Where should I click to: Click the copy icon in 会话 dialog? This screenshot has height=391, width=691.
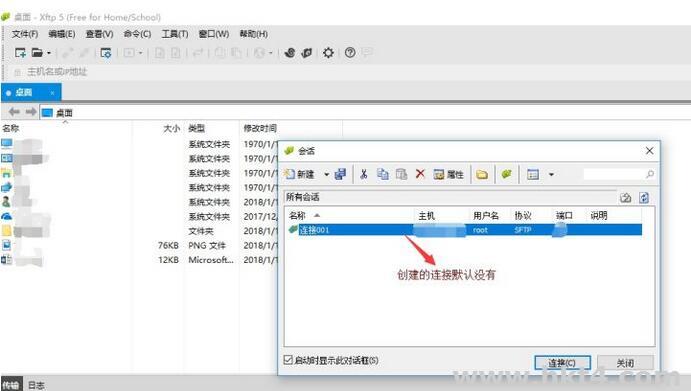click(x=383, y=174)
